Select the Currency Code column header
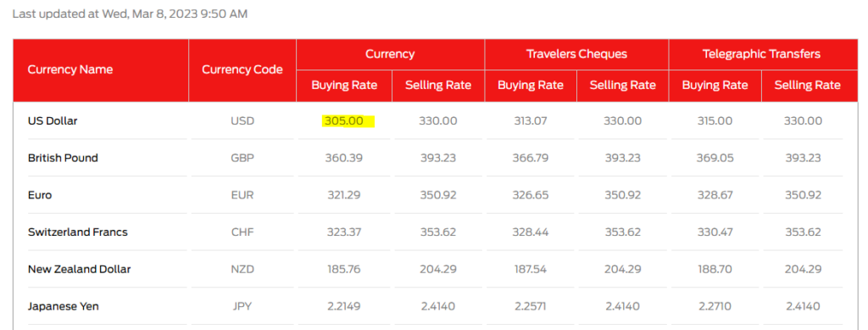This screenshot has height=330, width=868. tap(242, 70)
